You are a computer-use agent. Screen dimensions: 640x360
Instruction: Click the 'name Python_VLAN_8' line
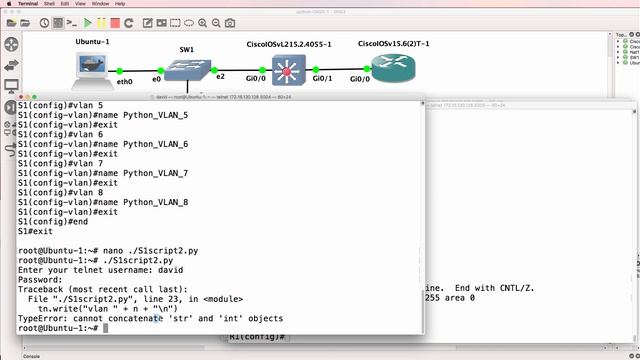(103, 202)
